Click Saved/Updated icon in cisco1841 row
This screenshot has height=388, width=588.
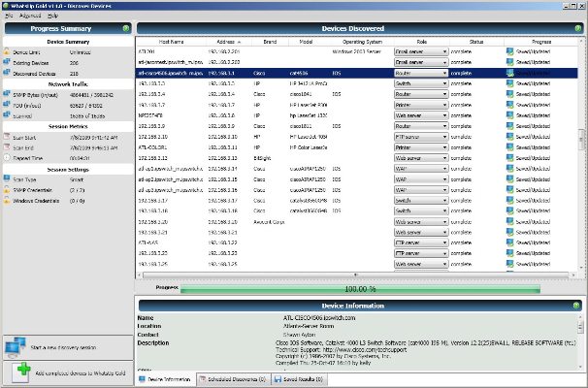point(509,94)
